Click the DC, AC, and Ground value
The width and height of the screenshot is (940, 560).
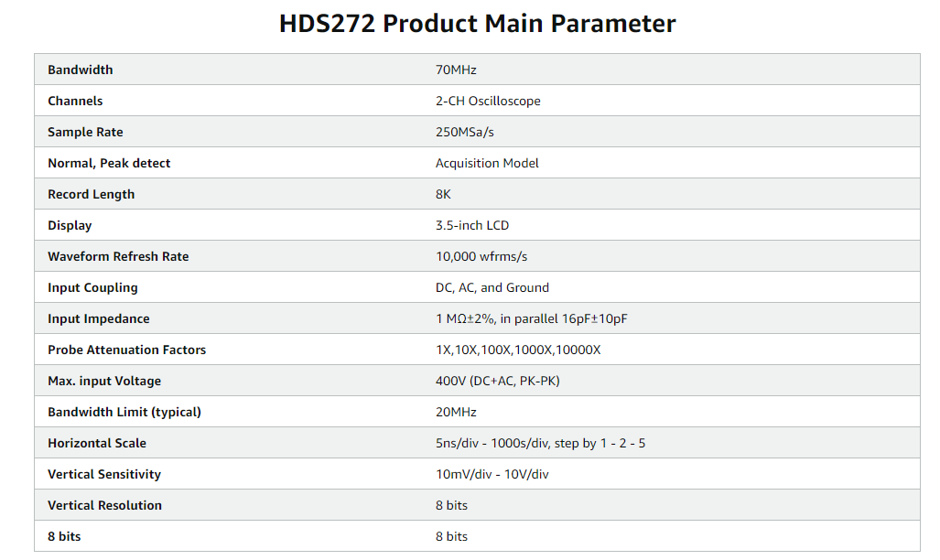[x=492, y=287]
